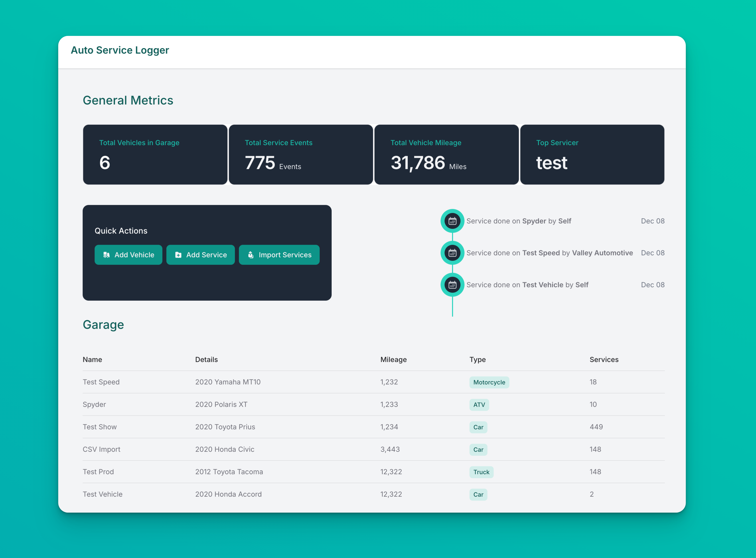The image size is (756, 558).
Task: Click calendar icon for Test Vehicle service
Action: coord(452,285)
